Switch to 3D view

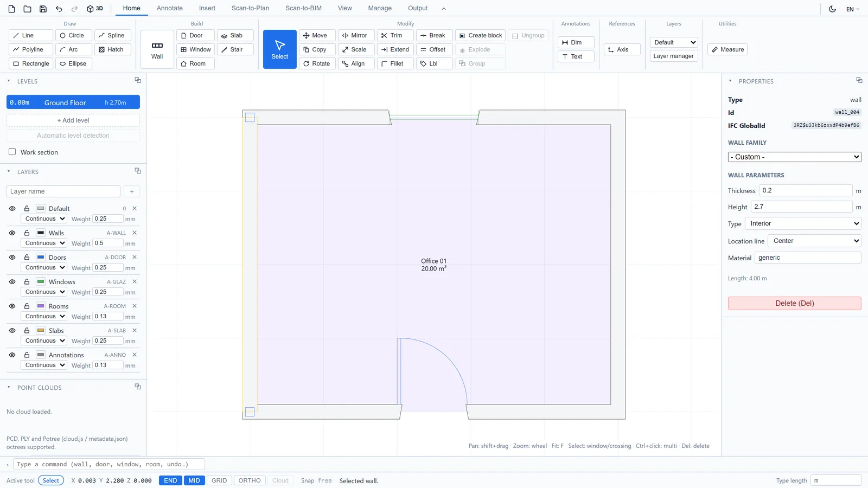(95, 9)
